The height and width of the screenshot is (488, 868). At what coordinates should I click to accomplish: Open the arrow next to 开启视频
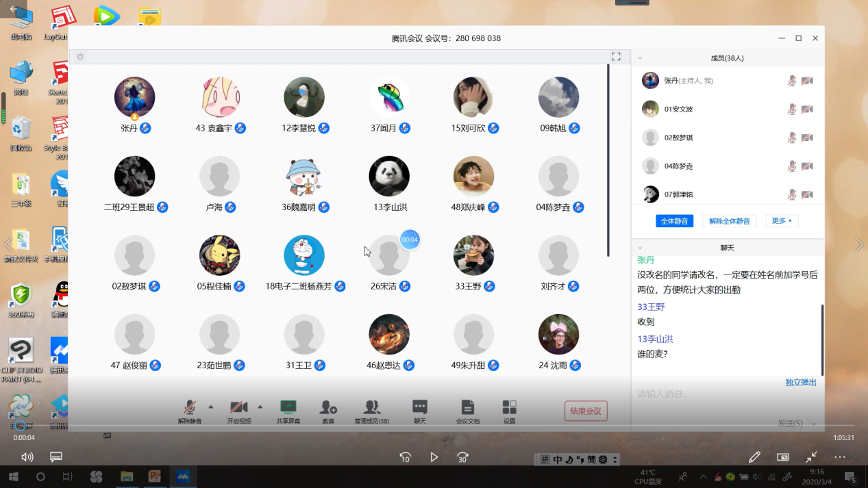tap(260, 407)
